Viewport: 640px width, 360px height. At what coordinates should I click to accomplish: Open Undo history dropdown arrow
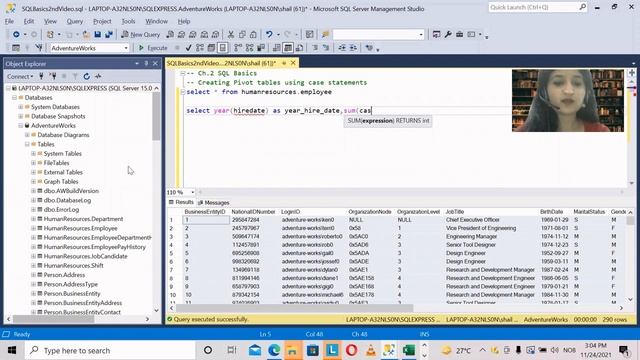tap(278, 35)
